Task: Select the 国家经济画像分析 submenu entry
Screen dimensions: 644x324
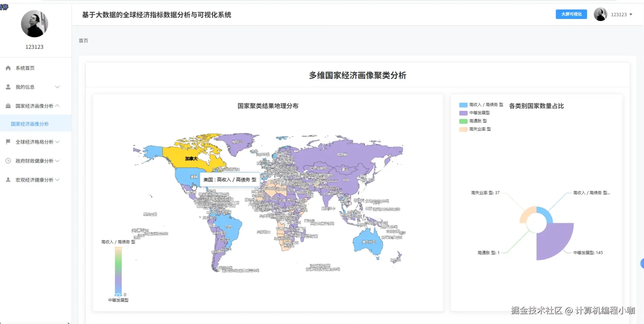Action: pyautogui.click(x=36, y=124)
